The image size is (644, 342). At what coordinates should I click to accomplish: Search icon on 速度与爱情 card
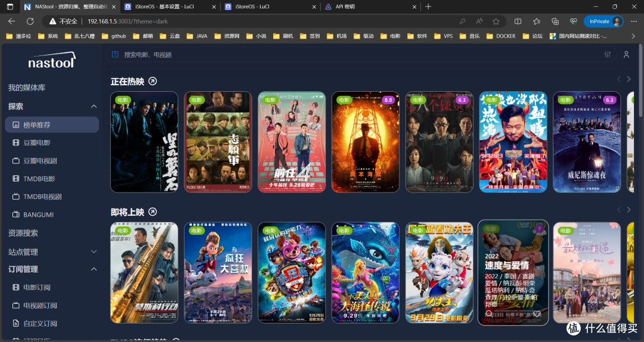489,314
